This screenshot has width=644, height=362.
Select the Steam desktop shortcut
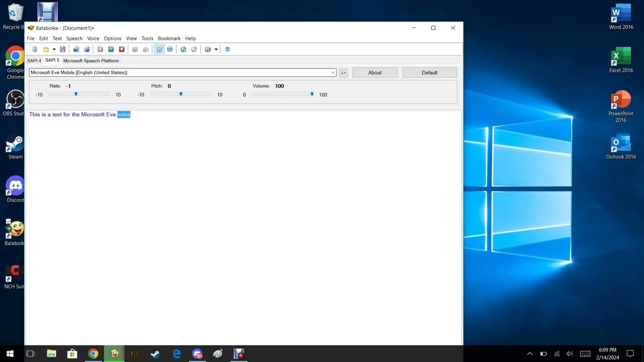15,147
